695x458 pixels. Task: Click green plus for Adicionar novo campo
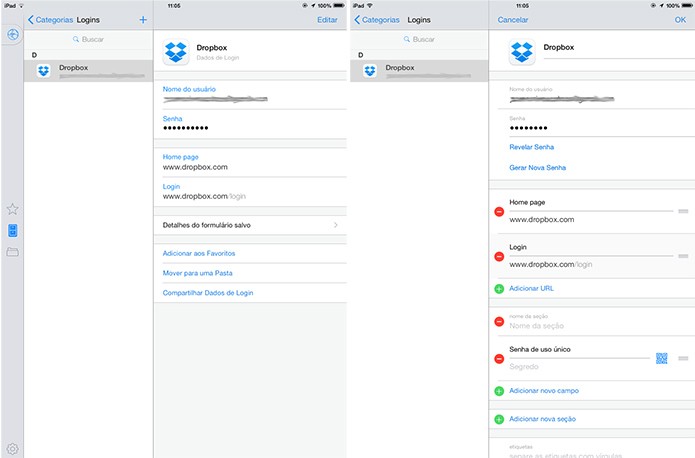pyautogui.click(x=499, y=391)
